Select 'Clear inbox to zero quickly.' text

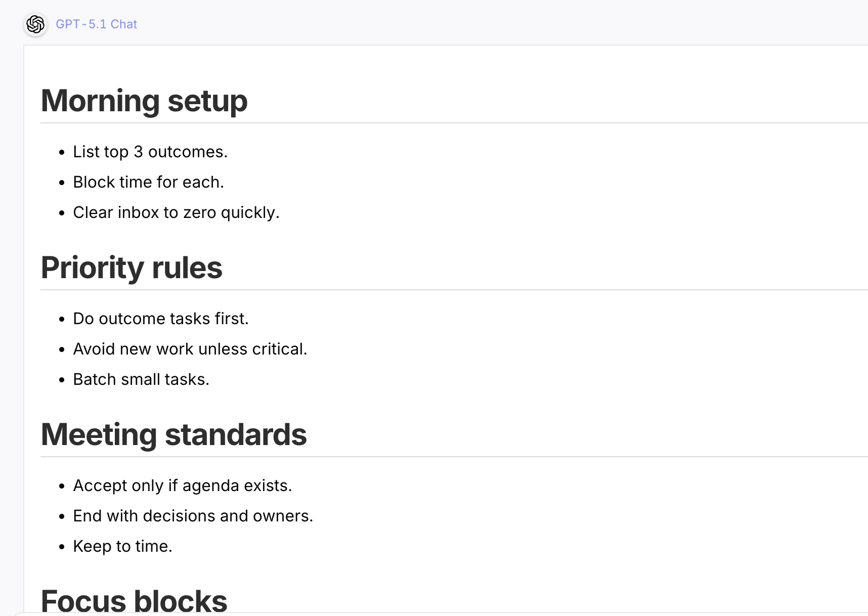click(x=176, y=212)
